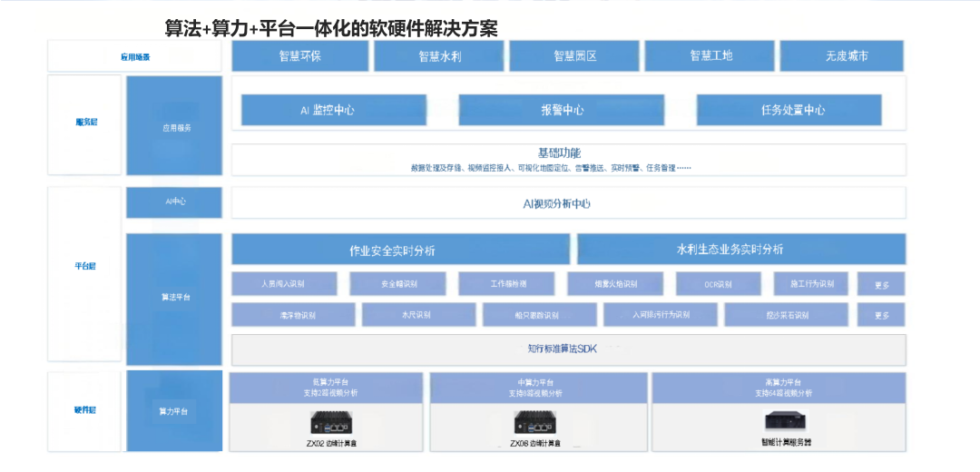Screen dimensions: 980x472
Task: Click the 水尺识别 algorithm box
Action: click(x=416, y=314)
